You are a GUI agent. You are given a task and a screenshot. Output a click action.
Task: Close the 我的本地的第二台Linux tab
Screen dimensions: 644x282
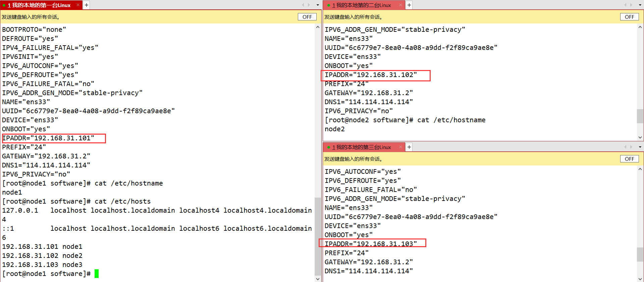coord(400,5)
